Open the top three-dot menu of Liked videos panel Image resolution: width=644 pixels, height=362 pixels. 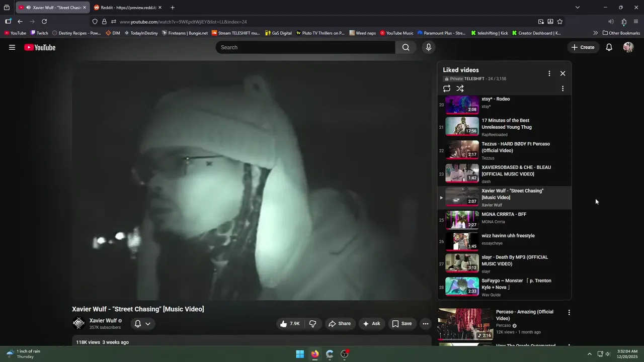(549, 73)
